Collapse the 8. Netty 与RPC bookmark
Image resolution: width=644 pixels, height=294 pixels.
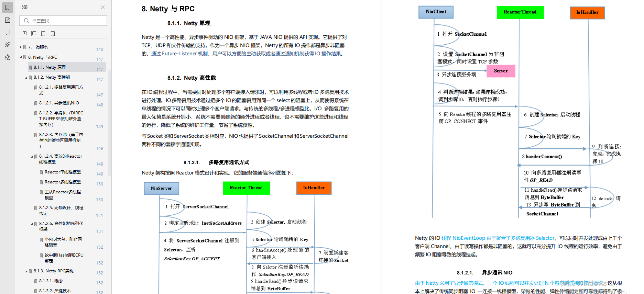[x=21, y=57]
